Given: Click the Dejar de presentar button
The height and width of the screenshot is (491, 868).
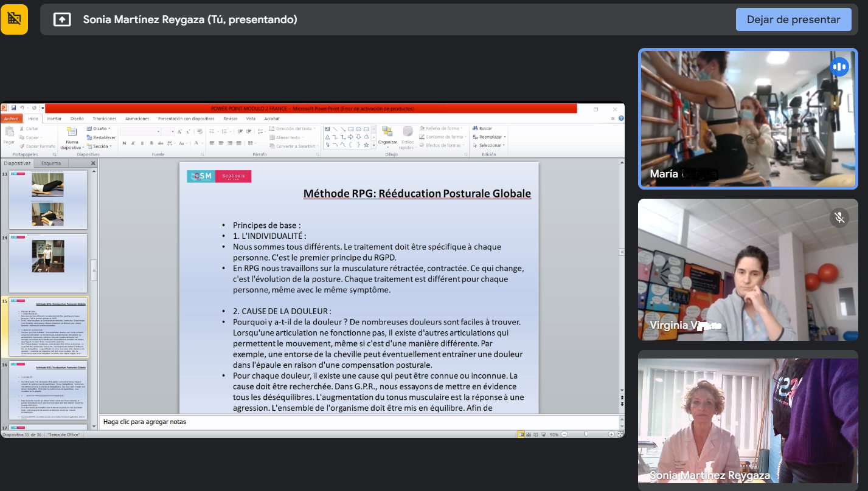Looking at the screenshot, I should point(793,19).
